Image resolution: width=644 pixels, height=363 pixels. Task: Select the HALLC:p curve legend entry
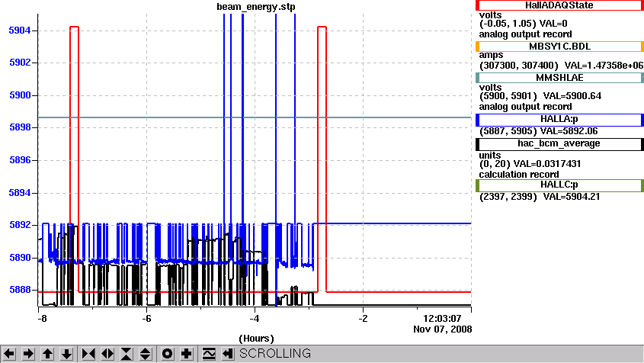click(559, 185)
